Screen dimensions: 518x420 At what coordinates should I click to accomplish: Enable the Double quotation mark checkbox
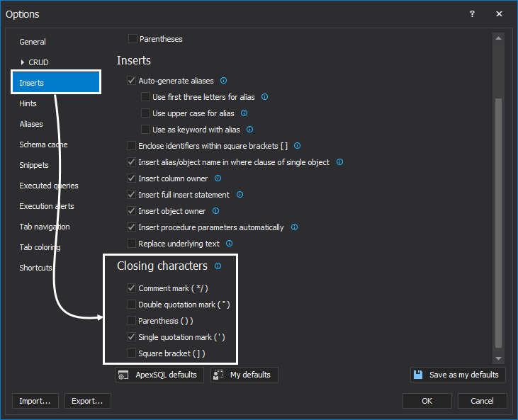131,305
